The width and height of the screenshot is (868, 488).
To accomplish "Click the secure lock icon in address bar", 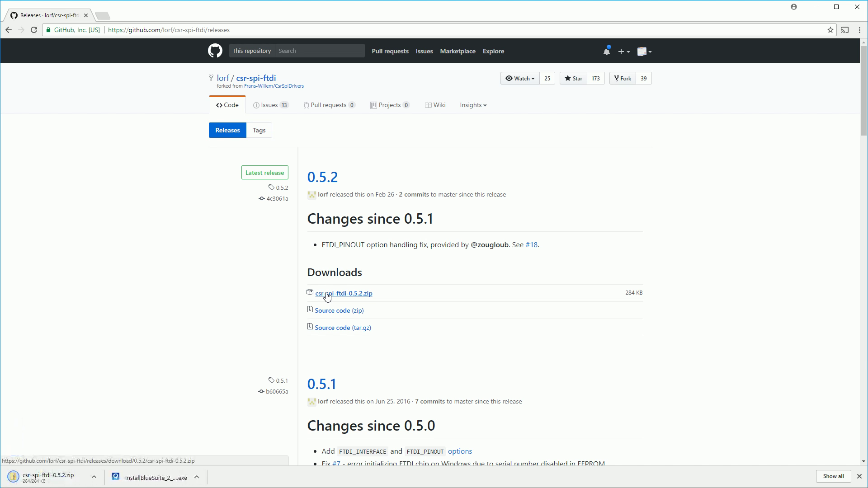I will 48,30.
